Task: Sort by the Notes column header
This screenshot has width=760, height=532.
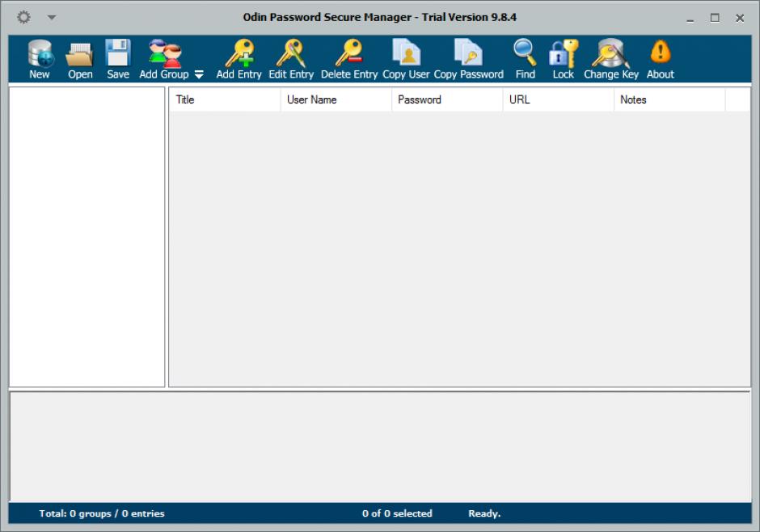Action: (x=669, y=99)
